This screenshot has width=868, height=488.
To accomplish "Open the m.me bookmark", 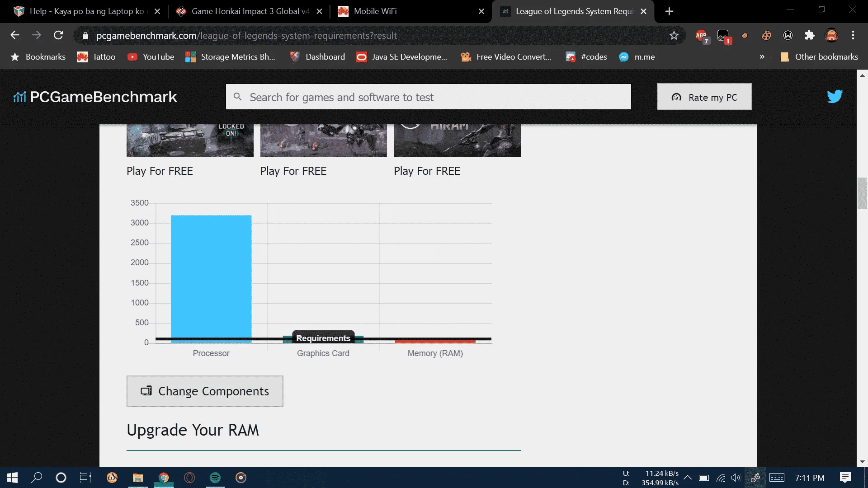I will pyautogui.click(x=637, y=57).
